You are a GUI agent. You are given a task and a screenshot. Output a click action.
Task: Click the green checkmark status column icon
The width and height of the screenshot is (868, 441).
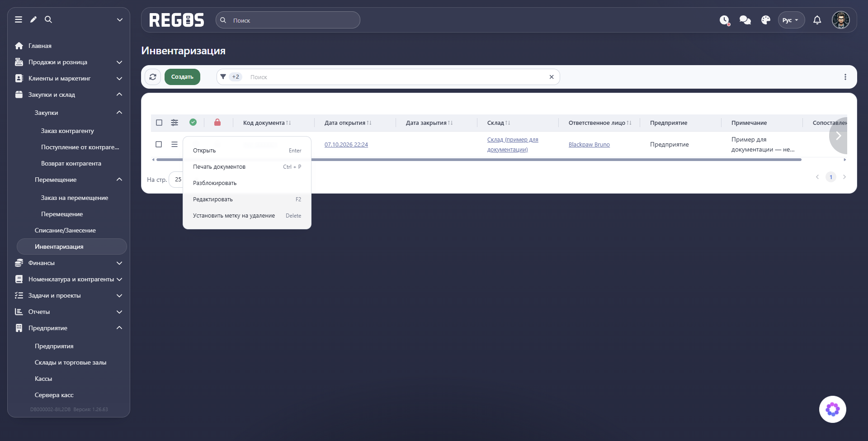point(193,122)
